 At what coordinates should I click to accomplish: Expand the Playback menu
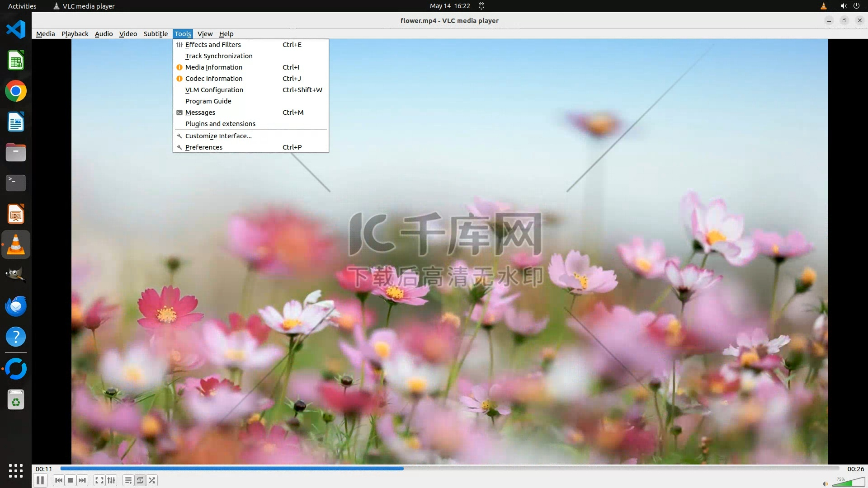(75, 34)
